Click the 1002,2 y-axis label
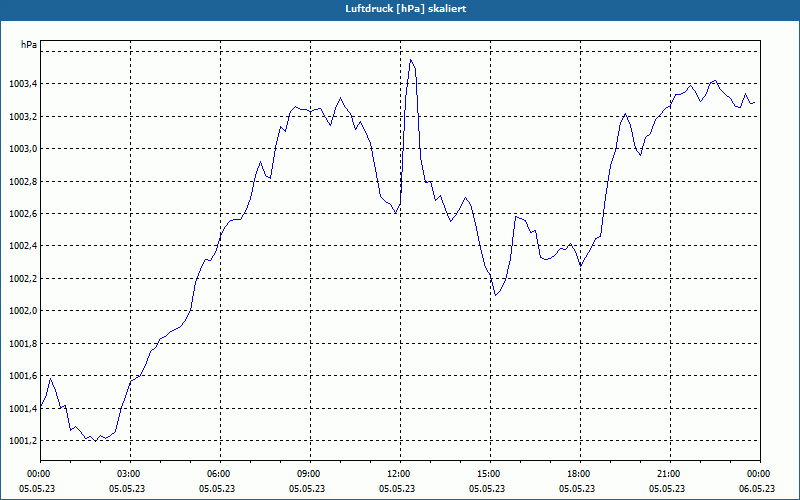 pos(23,279)
